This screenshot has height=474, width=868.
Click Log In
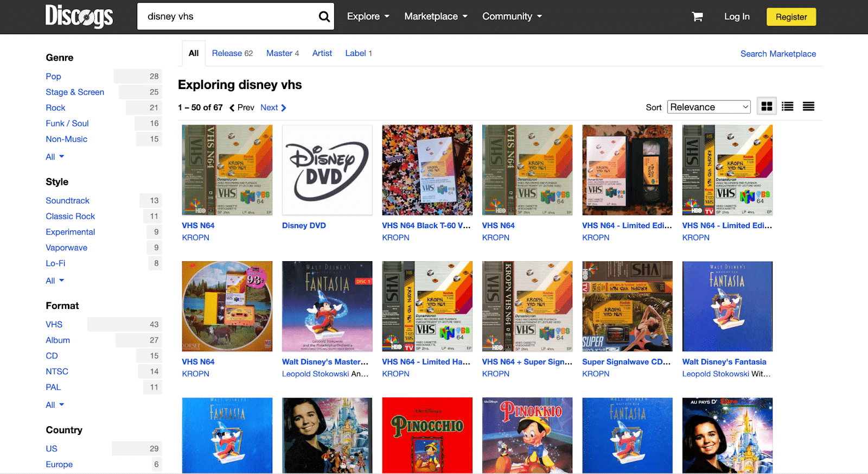point(737,17)
